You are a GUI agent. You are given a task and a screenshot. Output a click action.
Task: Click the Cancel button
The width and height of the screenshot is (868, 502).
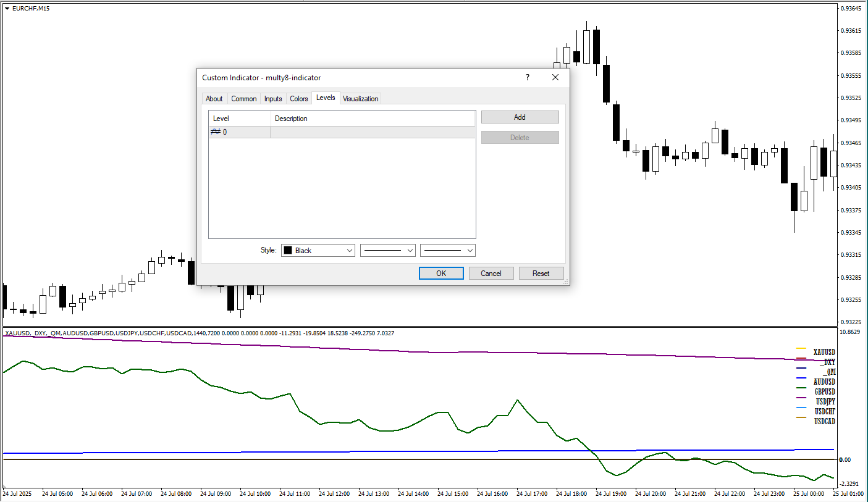[491, 274]
